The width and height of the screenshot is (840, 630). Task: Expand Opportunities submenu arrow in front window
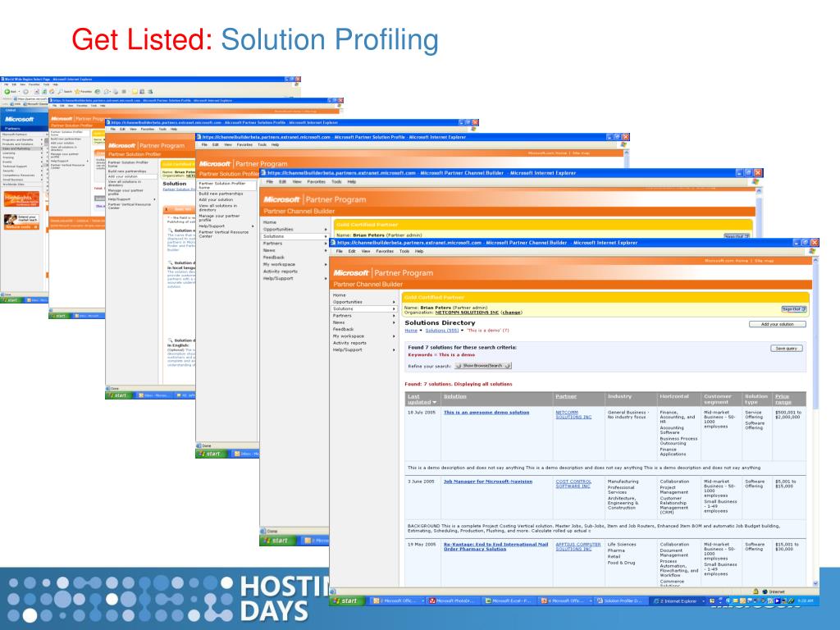click(x=394, y=302)
